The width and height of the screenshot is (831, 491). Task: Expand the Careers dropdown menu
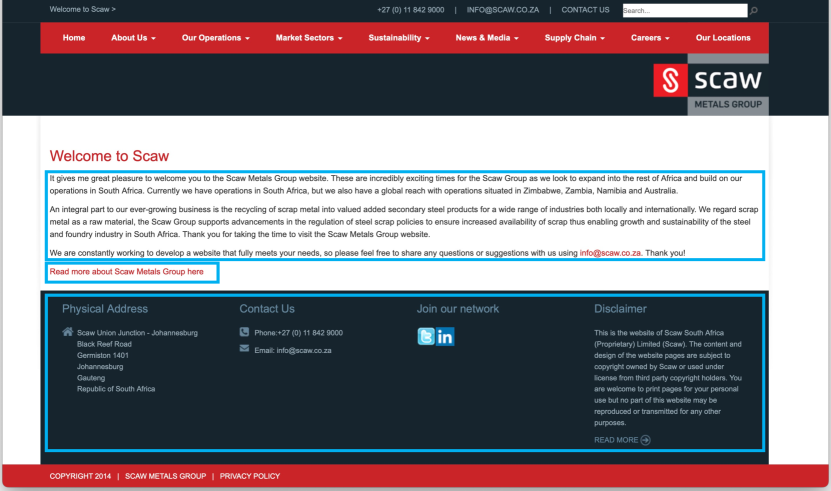[650, 38]
